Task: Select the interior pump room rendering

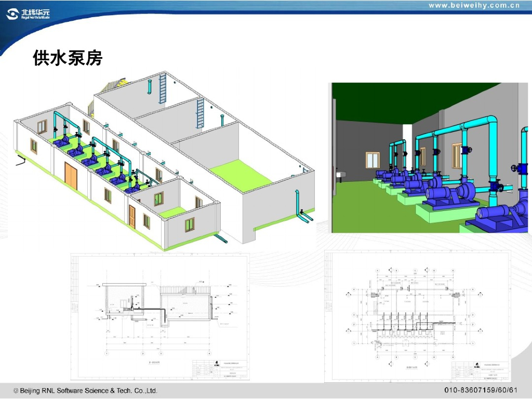Action: (x=431, y=157)
